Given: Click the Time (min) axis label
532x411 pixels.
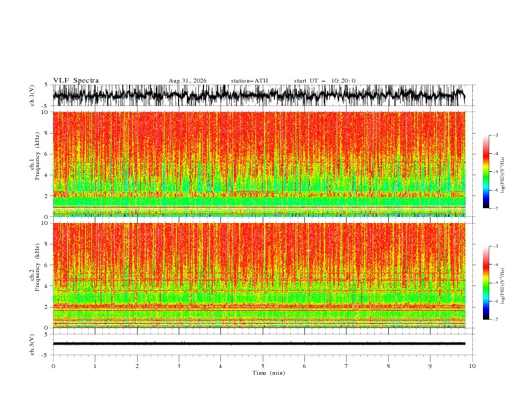Looking at the screenshot, I should (269, 373).
